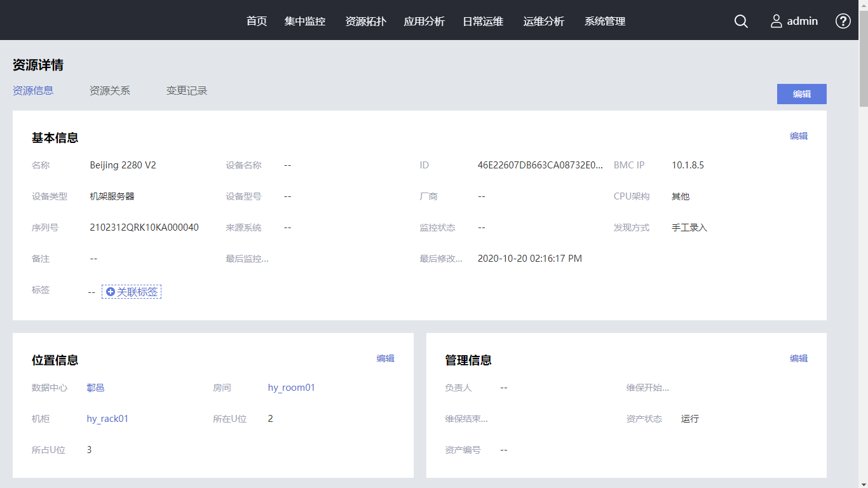Select the 资源信息 tab

coord(33,90)
